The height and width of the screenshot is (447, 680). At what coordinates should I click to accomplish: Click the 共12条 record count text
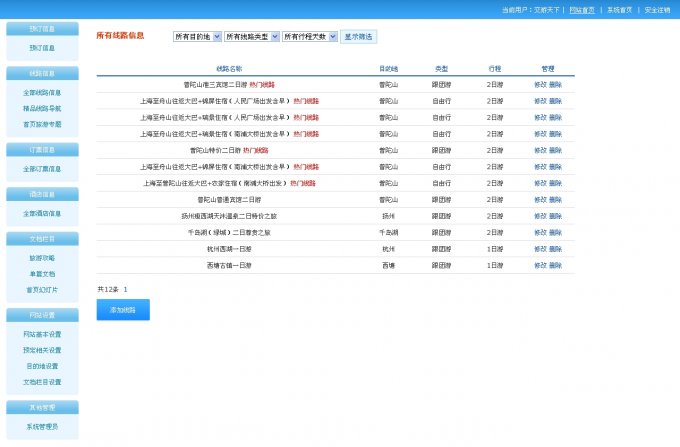(108, 289)
